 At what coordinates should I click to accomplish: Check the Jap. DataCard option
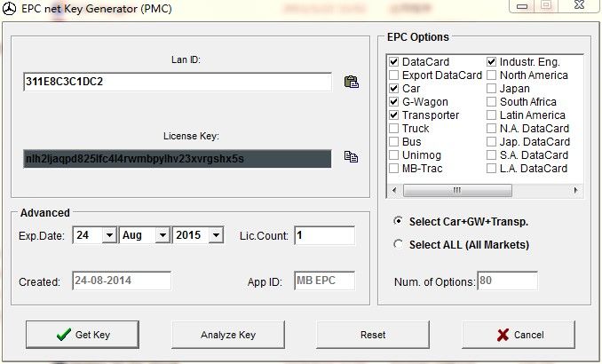point(491,142)
